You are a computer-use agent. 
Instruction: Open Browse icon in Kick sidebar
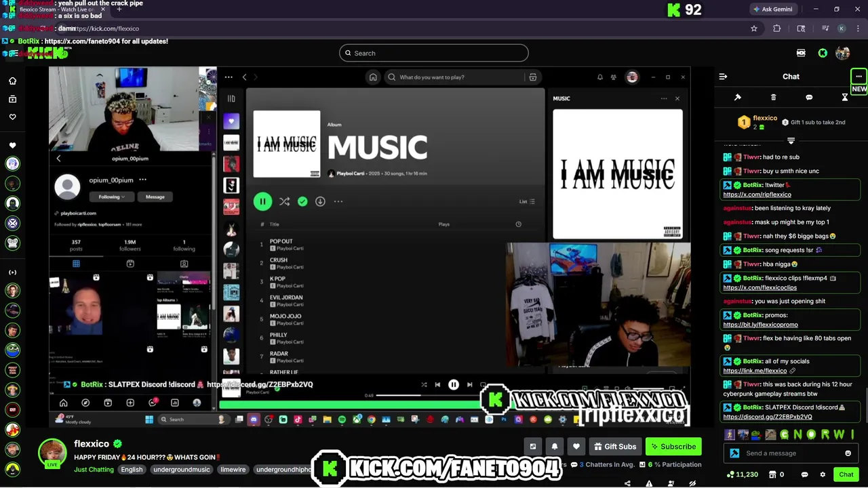click(x=12, y=99)
